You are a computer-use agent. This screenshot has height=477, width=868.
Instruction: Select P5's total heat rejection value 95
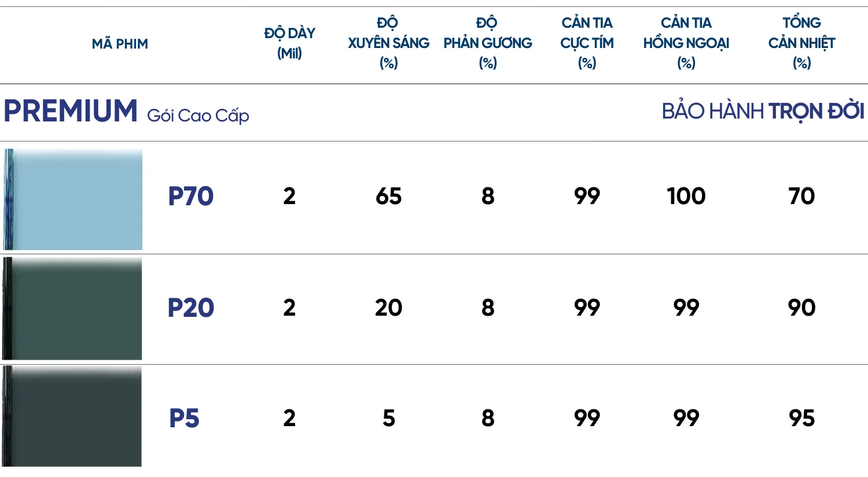801,418
